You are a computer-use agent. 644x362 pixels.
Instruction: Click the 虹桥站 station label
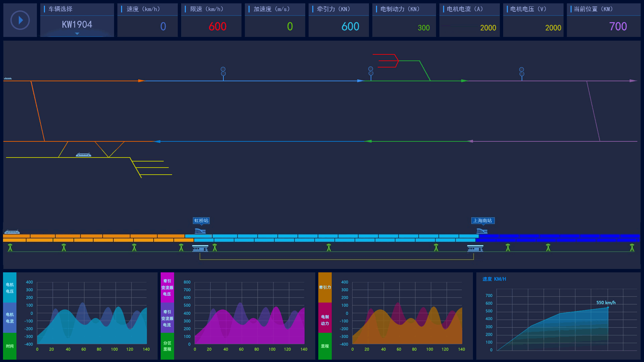pos(201,221)
